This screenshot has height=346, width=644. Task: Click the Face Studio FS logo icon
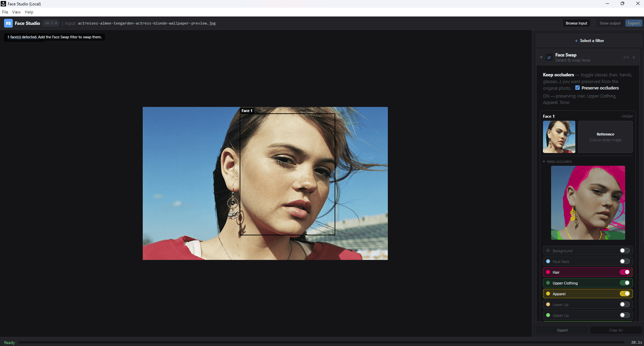pos(8,23)
